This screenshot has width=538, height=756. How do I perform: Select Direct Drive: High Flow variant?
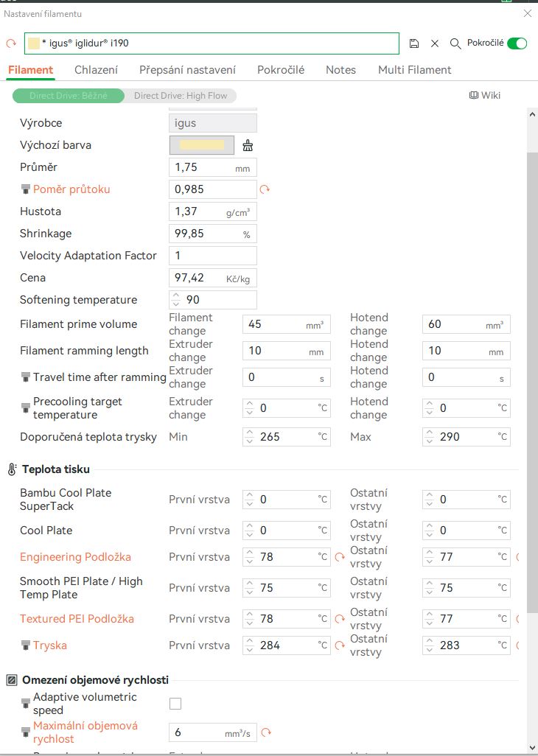pyautogui.click(x=181, y=96)
